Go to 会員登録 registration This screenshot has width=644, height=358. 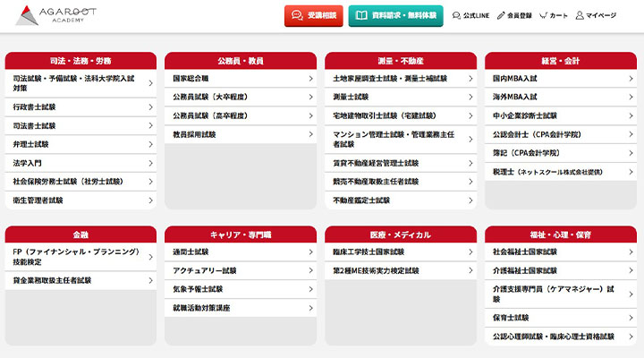point(514,15)
